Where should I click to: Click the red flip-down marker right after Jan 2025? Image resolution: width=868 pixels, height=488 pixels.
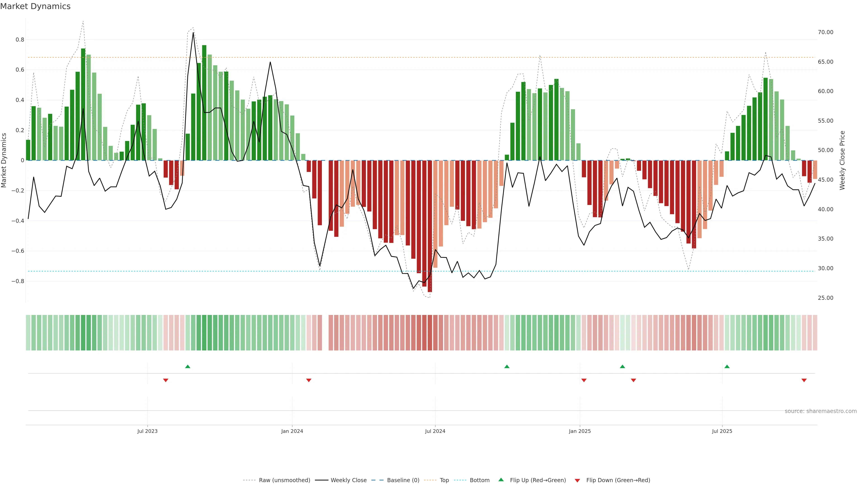click(584, 380)
